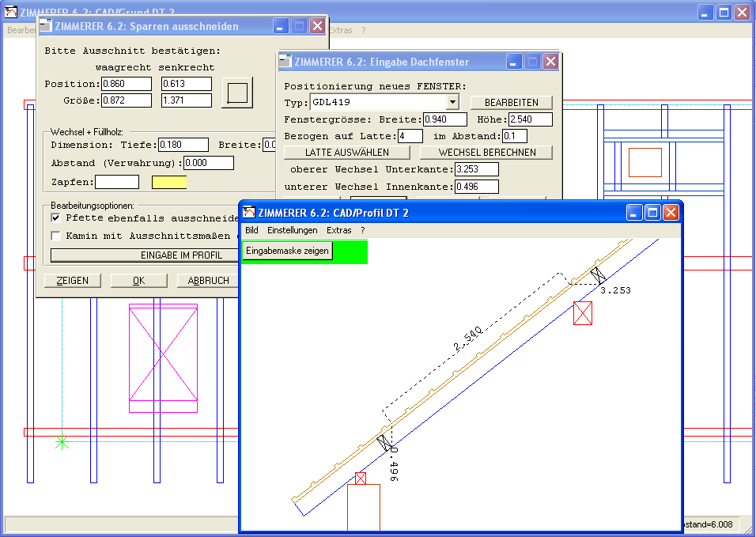Image resolution: width=756 pixels, height=537 pixels.
Task: Click the yellow field next to Zapfen
Action: tap(169, 182)
